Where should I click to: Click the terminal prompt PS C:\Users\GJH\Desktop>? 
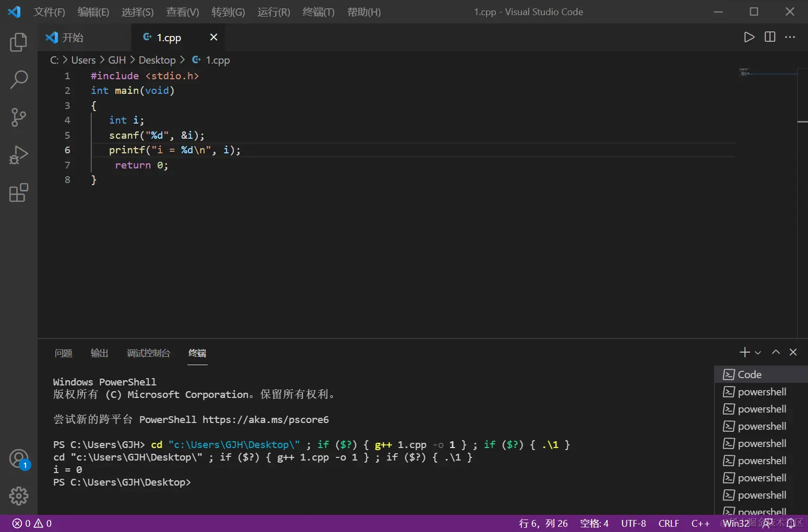[x=122, y=482]
